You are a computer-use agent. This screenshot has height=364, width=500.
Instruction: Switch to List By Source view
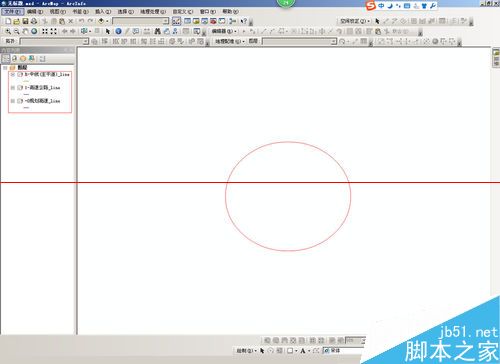click(14, 59)
